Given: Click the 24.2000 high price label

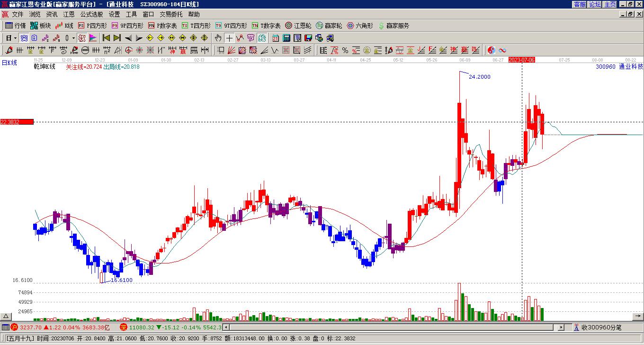Looking at the screenshot, I should [x=480, y=77].
